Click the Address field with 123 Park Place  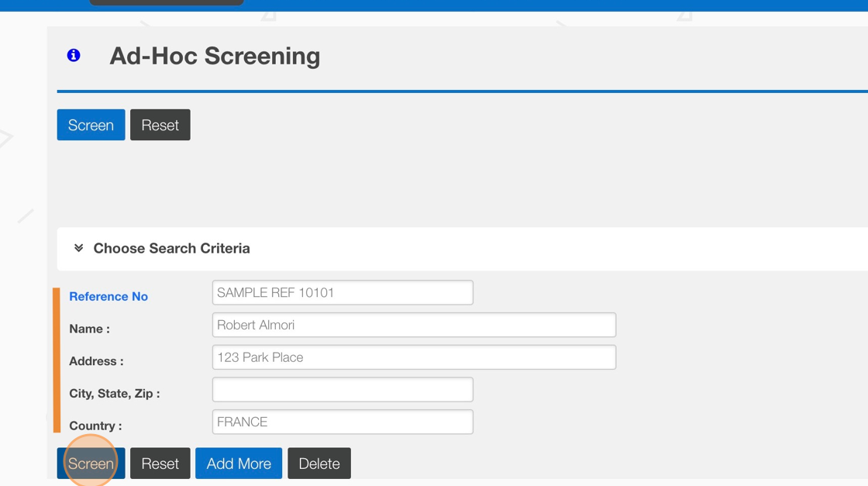pos(414,357)
